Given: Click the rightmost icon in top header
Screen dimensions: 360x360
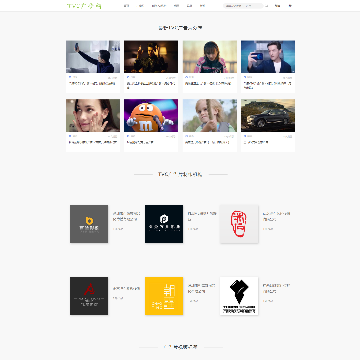Looking at the screenshot, I should click(x=290, y=6).
